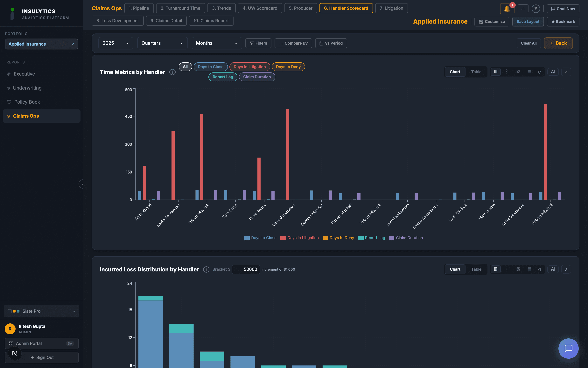This screenshot has height=368, width=588.
Task: Select bar chart type in Time Metrics panel
Action: (495, 72)
